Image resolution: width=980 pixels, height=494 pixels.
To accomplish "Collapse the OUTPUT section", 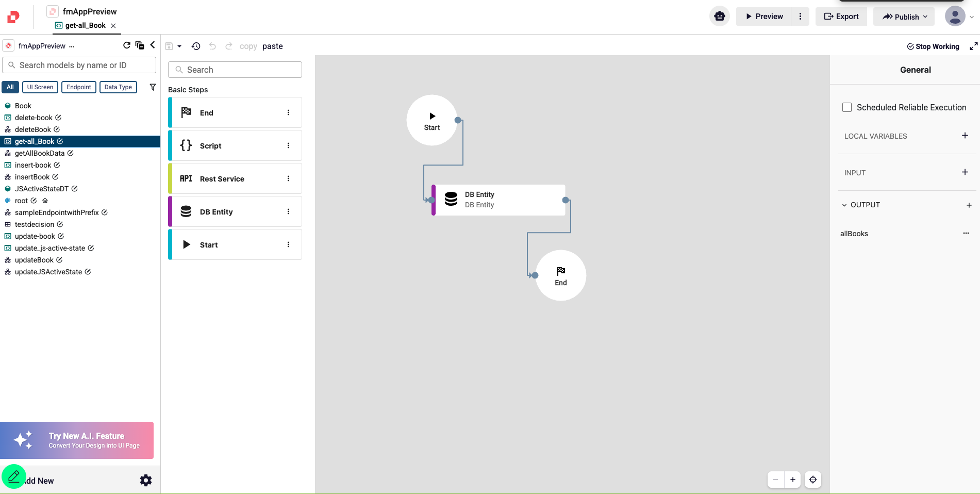I will pyautogui.click(x=844, y=205).
